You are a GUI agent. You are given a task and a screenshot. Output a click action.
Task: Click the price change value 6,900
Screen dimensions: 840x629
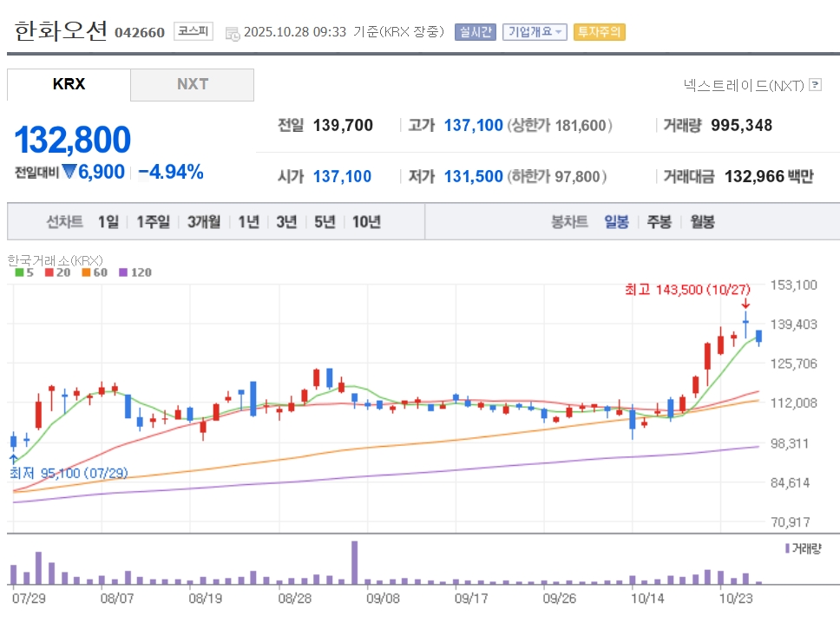pos(102,172)
